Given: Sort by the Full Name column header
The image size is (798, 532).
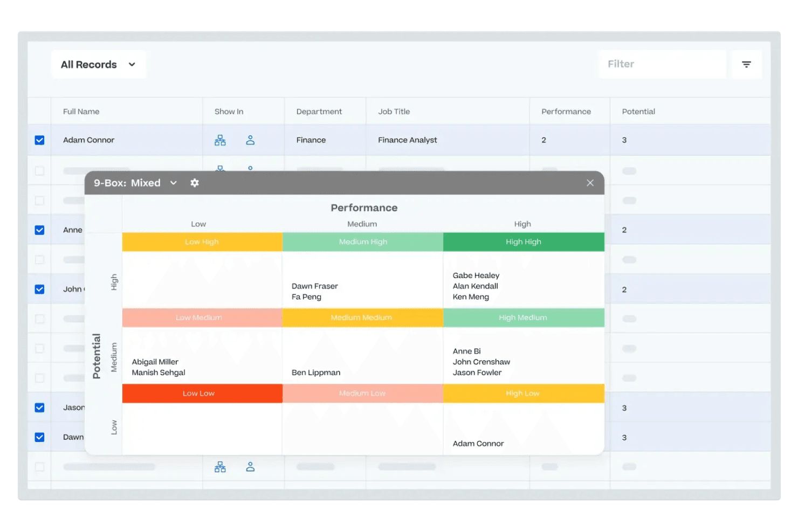Looking at the screenshot, I should point(81,112).
